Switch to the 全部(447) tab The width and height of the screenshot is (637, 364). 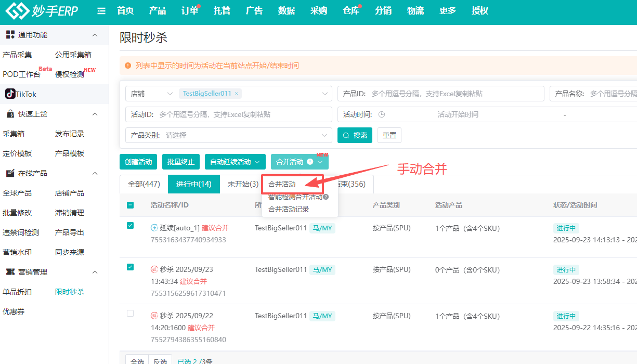(x=144, y=184)
